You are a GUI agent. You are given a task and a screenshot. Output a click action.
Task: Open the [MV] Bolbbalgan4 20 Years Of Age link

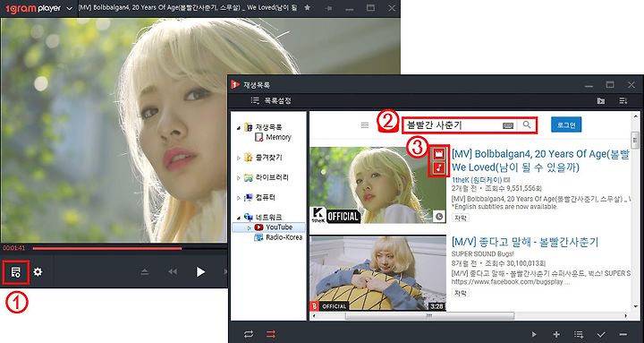[x=540, y=161]
